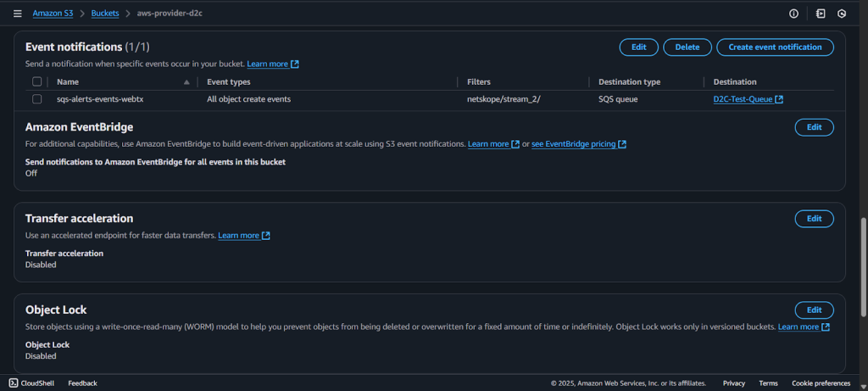Open the hamburger navigation menu
This screenshot has width=868, height=391.
pos(18,14)
